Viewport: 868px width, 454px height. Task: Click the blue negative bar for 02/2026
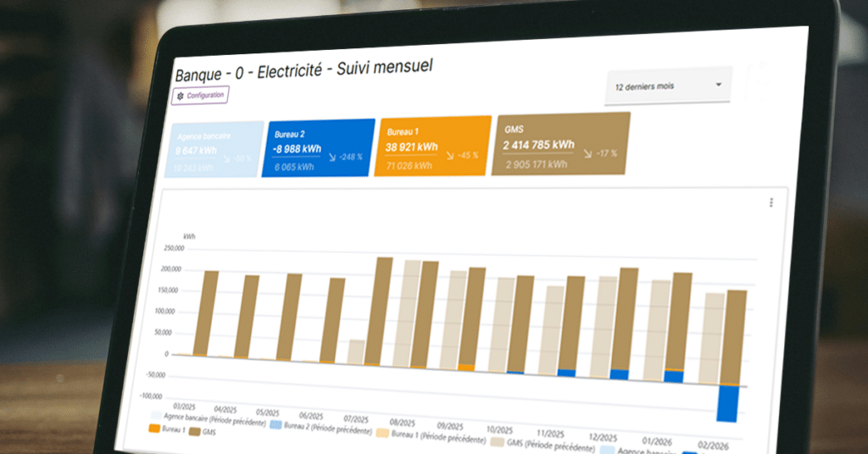coord(726,404)
